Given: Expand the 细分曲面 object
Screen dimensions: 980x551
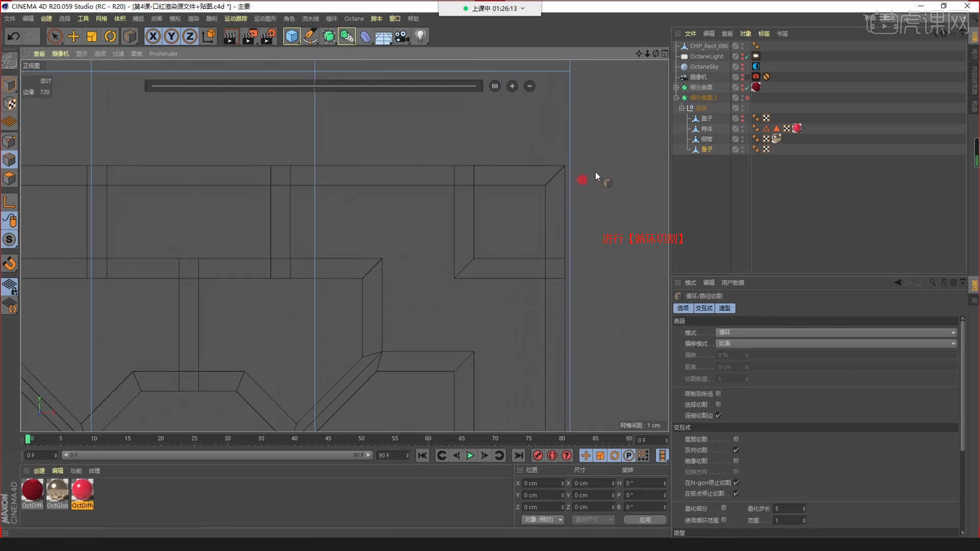Looking at the screenshot, I should 676,88.
